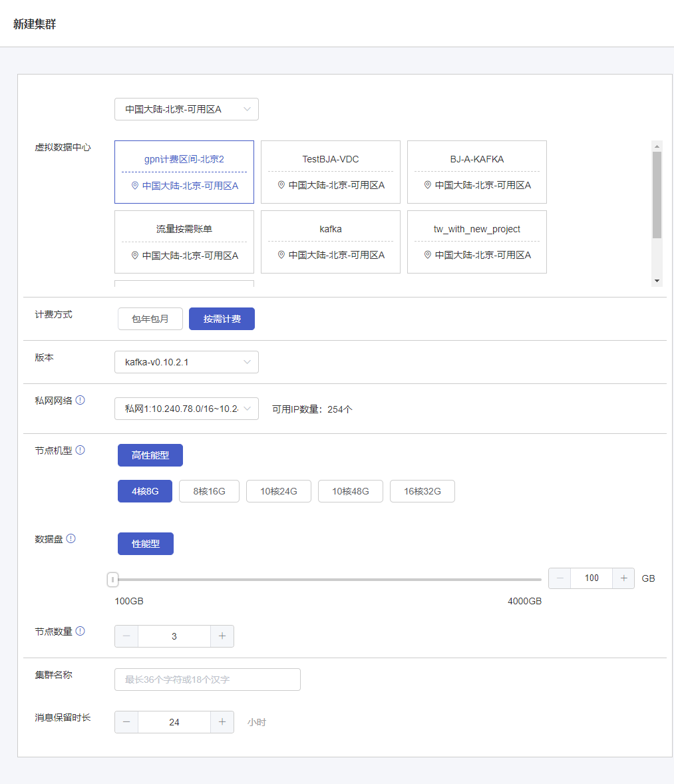
Task: Select the TestBJA-VDC data center card
Action: tap(331, 172)
